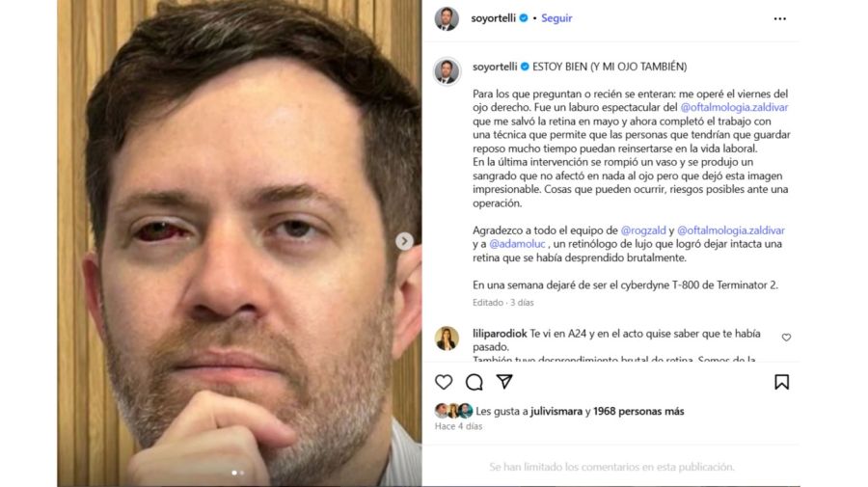Click liliparodiok's commenter avatar
The width and height of the screenshot is (868, 487).
click(447, 338)
